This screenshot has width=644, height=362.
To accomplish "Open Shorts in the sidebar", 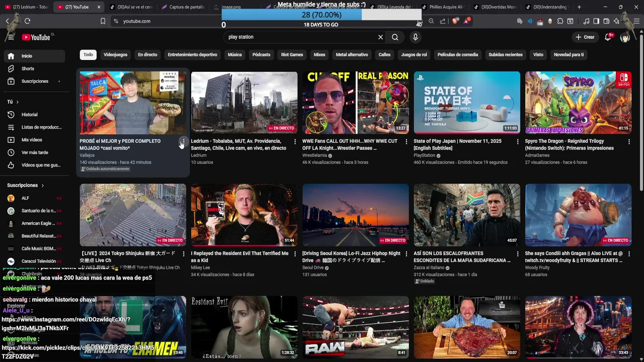I will click(x=34, y=68).
